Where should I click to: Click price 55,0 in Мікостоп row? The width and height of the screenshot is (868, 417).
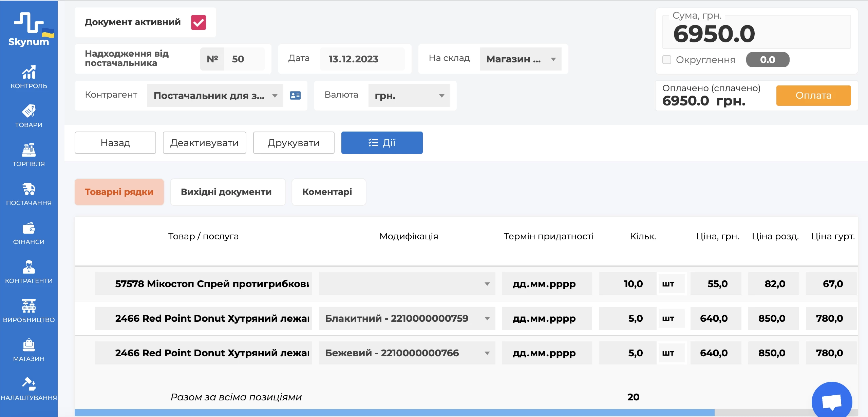[x=716, y=284]
